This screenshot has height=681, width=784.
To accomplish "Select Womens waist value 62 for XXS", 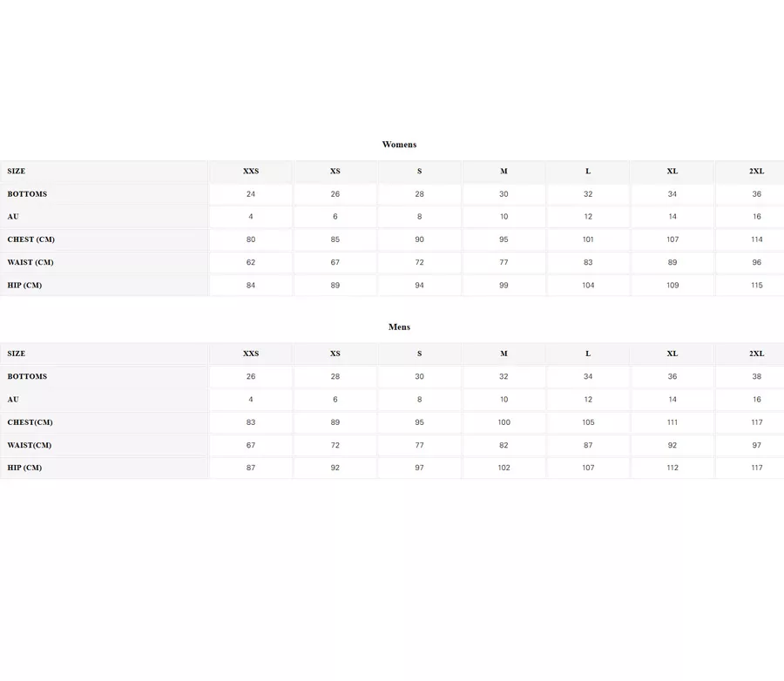I will [251, 262].
